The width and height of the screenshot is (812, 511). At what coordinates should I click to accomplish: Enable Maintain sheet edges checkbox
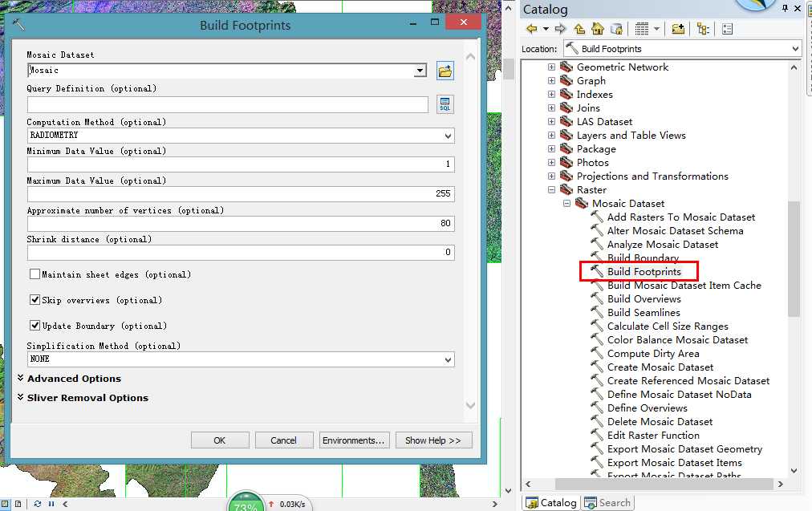click(x=35, y=274)
